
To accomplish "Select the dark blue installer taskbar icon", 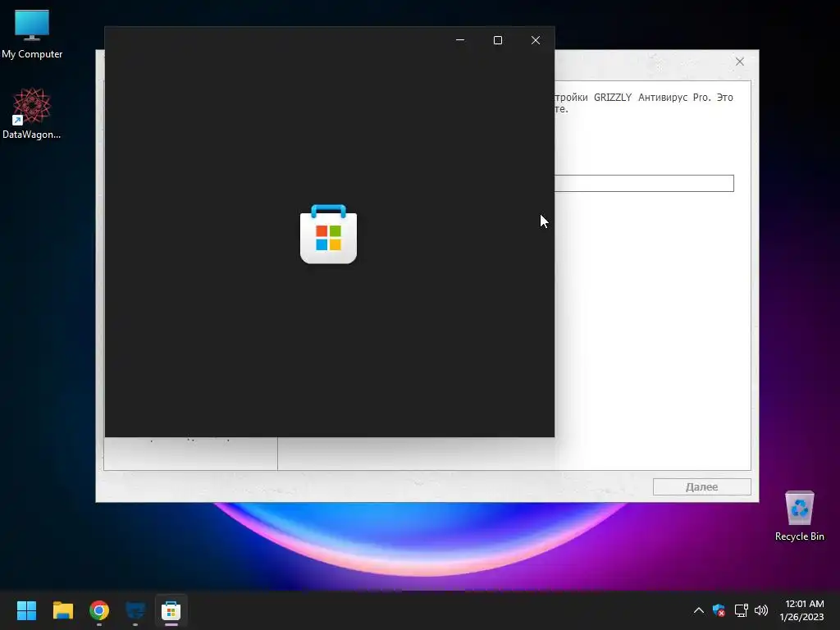I will click(x=135, y=610).
